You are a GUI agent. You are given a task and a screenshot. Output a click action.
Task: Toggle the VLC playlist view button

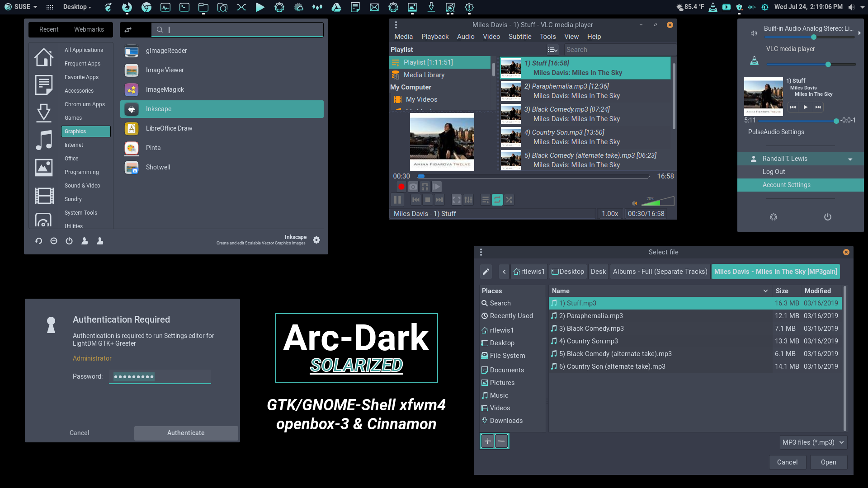486,200
